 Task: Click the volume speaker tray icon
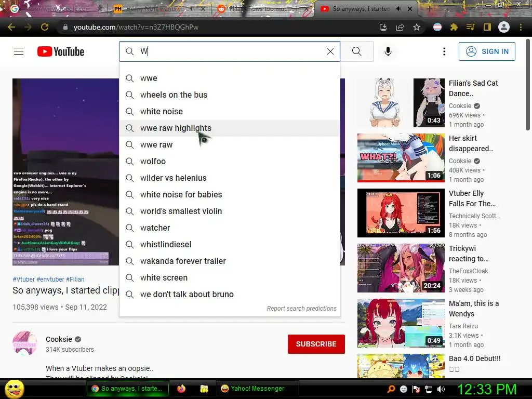[441, 389]
